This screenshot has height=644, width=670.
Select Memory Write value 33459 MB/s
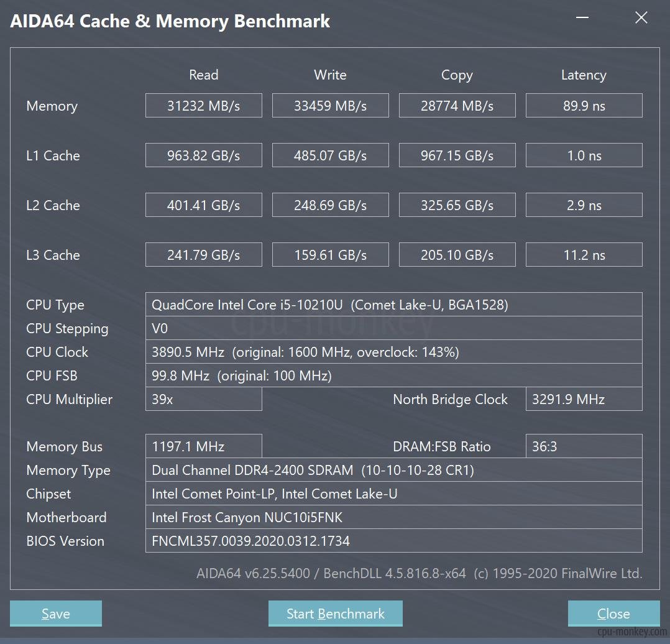[x=330, y=106]
